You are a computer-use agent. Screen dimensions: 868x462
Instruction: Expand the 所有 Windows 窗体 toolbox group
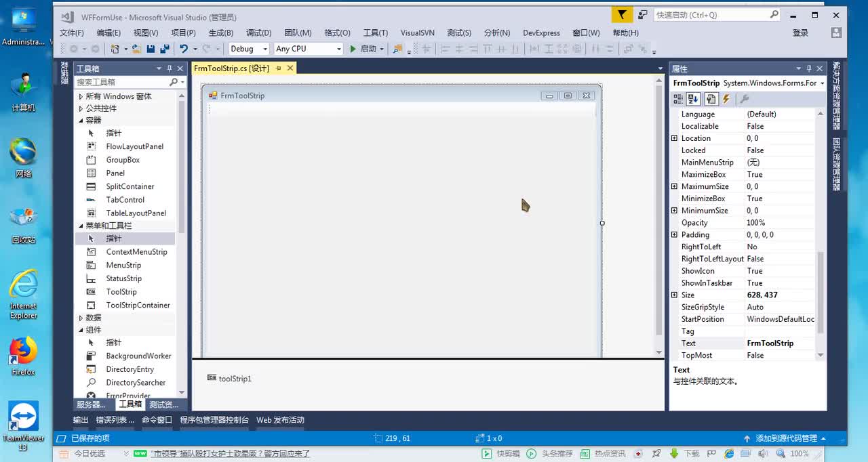[81, 96]
